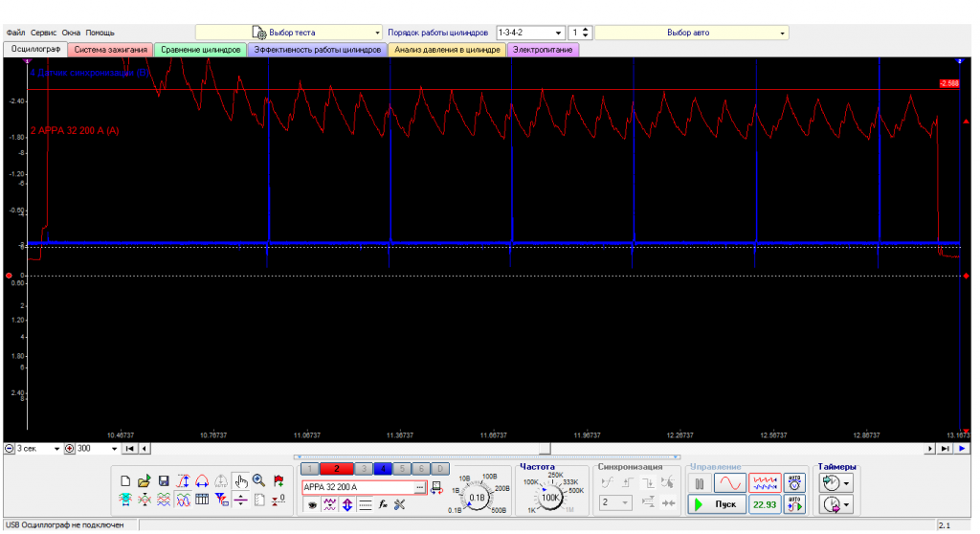Image resolution: width=980 pixels, height=534 pixels.
Task: Click the auto run waveform button
Action: click(x=794, y=504)
